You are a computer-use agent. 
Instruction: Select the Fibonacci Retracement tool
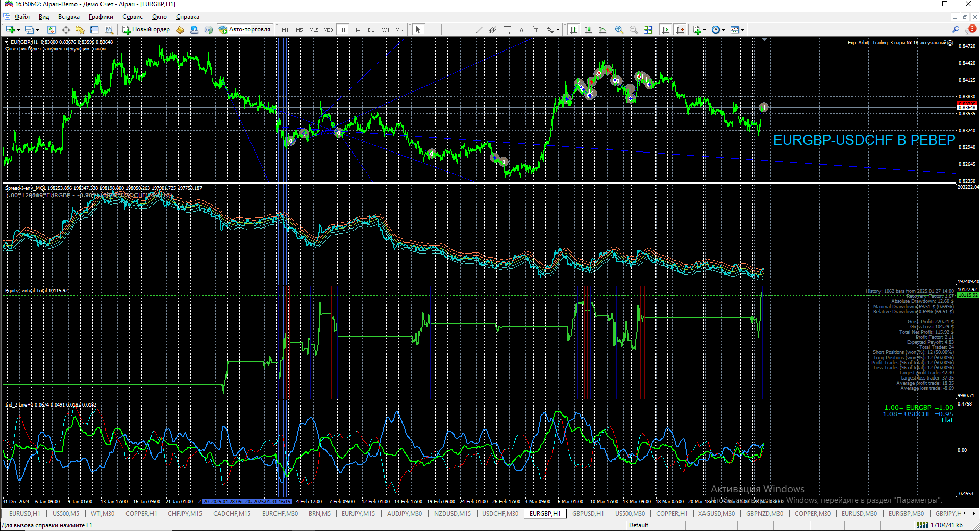507,30
